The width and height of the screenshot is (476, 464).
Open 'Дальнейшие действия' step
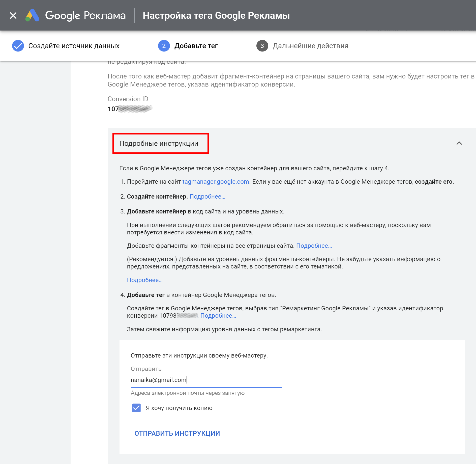(x=310, y=46)
